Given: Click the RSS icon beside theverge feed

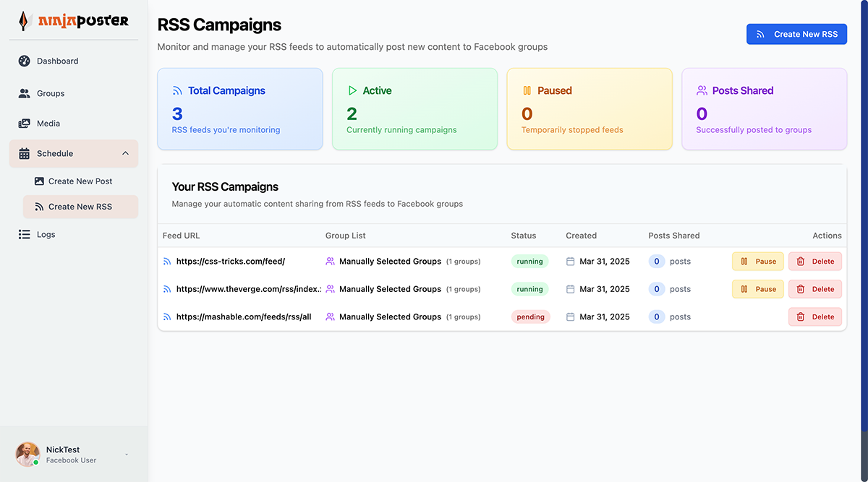Looking at the screenshot, I should (167, 289).
